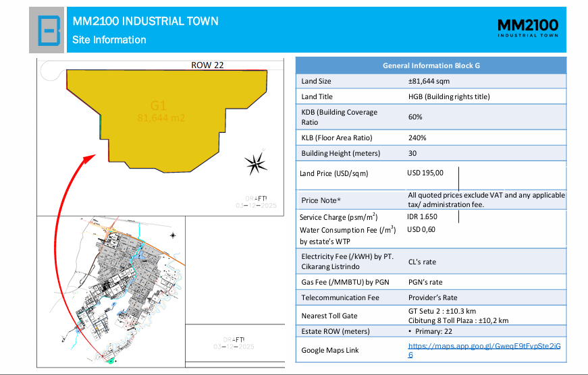Click the Estate ROW Primary: 22 entry

[431, 331]
